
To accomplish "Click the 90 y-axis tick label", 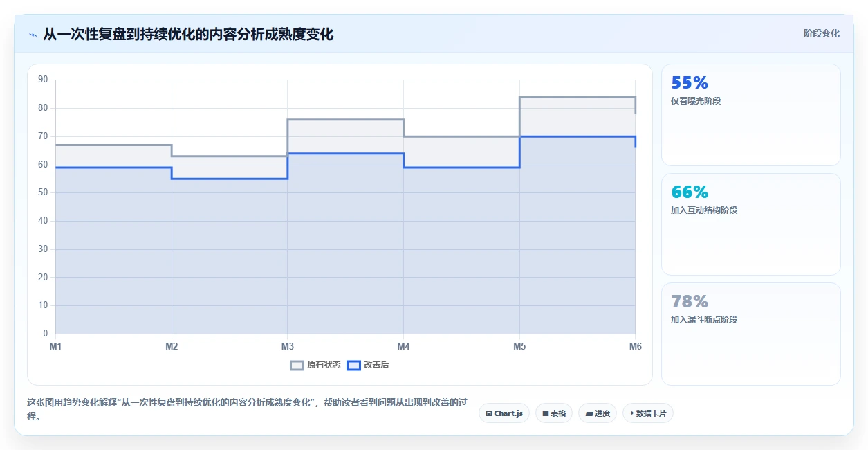I will pyautogui.click(x=43, y=80).
